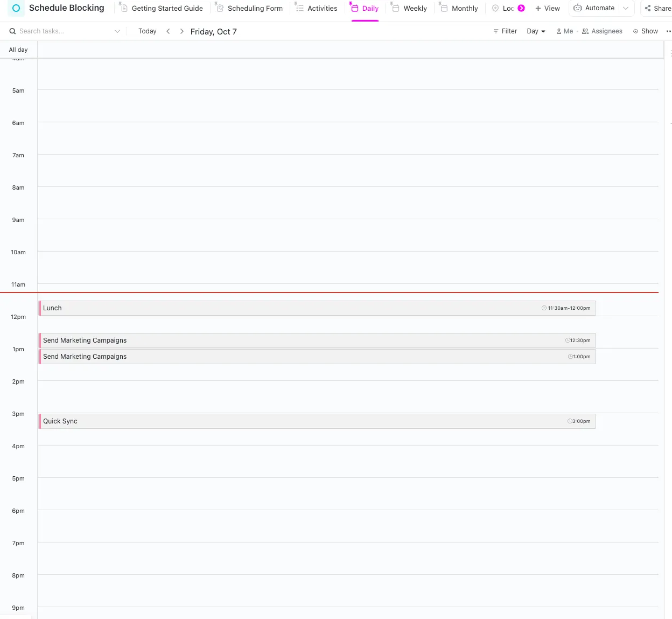Viewport: 672px width, 619px height.
Task: Click the 3:00pm time label on Quick Sync
Action: pyautogui.click(x=581, y=421)
